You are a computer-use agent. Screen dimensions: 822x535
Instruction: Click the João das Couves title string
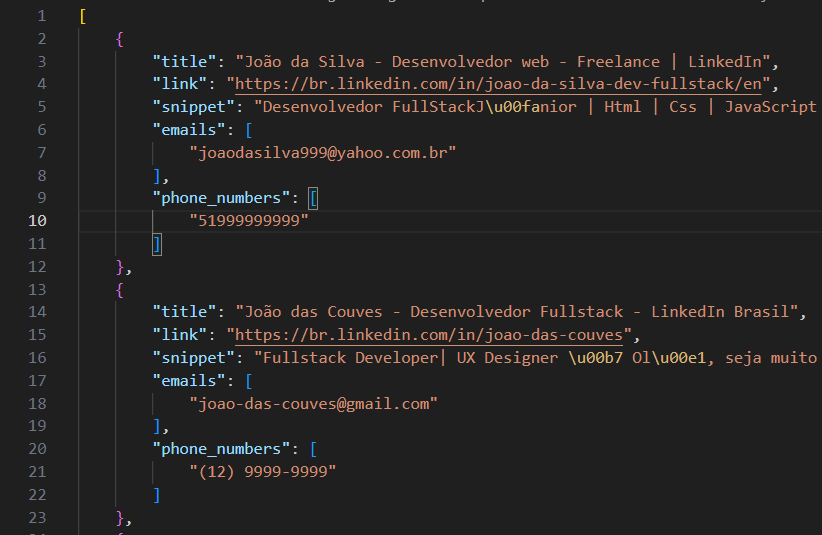pos(516,312)
